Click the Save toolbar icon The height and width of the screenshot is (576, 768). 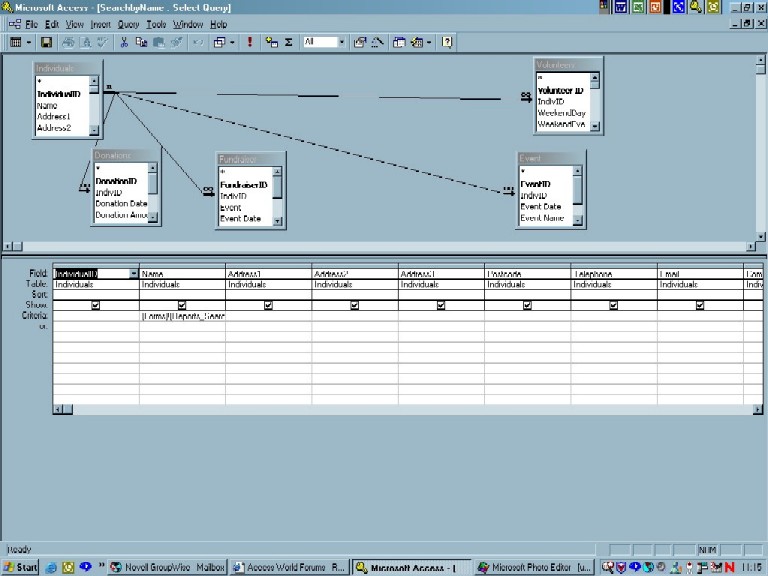coord(45,42)
